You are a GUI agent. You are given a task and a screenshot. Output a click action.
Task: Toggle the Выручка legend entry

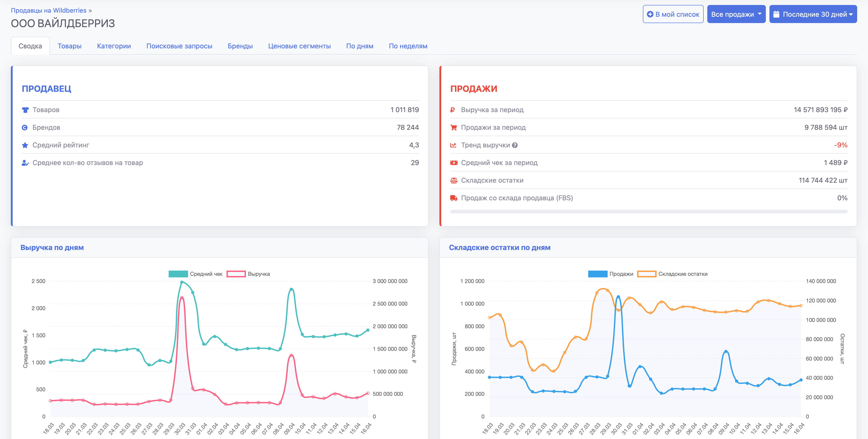pos(252,274)
